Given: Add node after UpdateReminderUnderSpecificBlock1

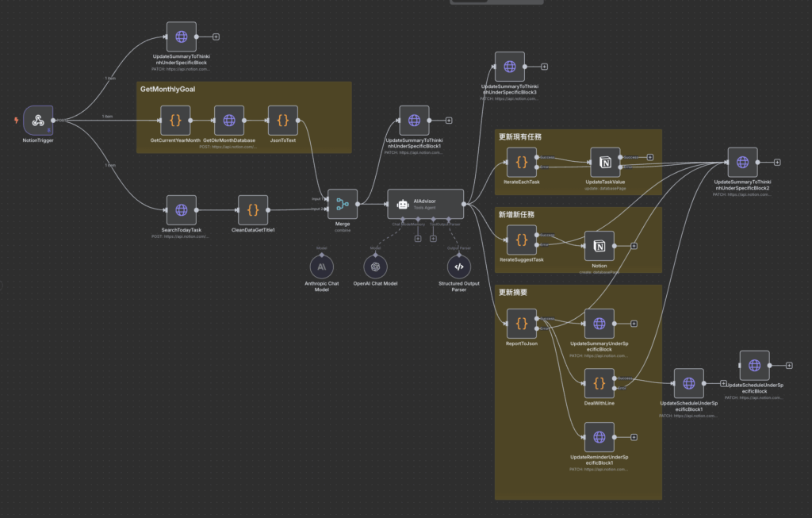Looking at the screenshot, I should tap(634, 438).
